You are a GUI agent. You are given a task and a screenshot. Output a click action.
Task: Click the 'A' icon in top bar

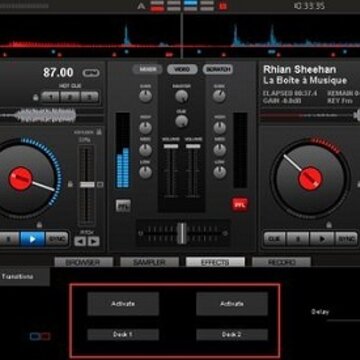(x=141, y=6)
